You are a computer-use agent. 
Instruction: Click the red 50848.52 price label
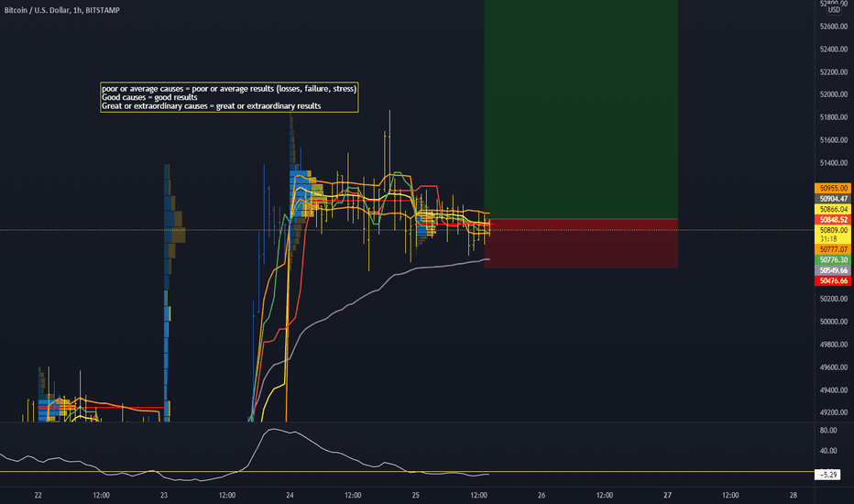[833, 220]
